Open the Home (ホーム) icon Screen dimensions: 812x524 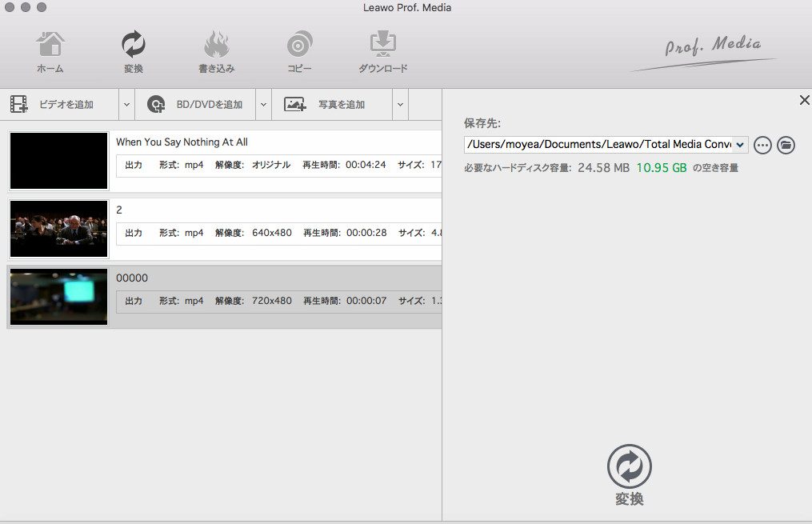[x=50, y=53]
